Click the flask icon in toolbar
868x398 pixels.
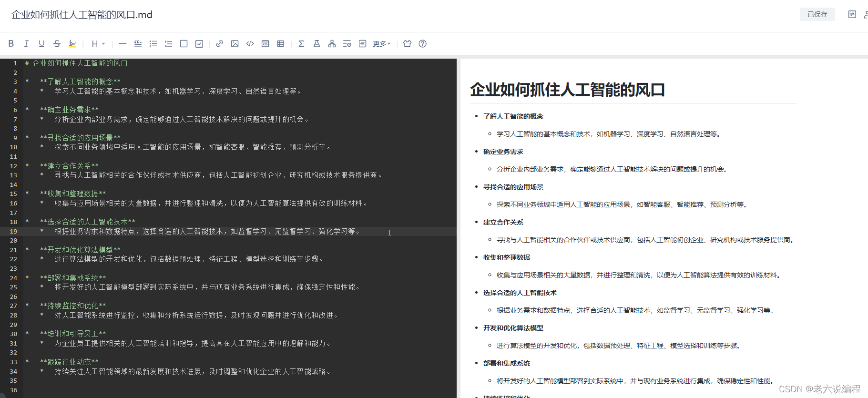(317, 44)
